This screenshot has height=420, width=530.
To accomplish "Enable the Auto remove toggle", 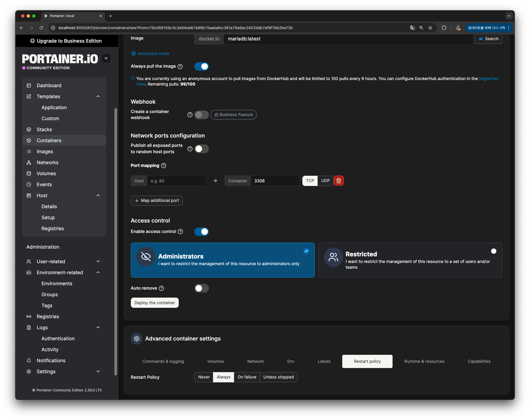I will click(x=201, y=288).
